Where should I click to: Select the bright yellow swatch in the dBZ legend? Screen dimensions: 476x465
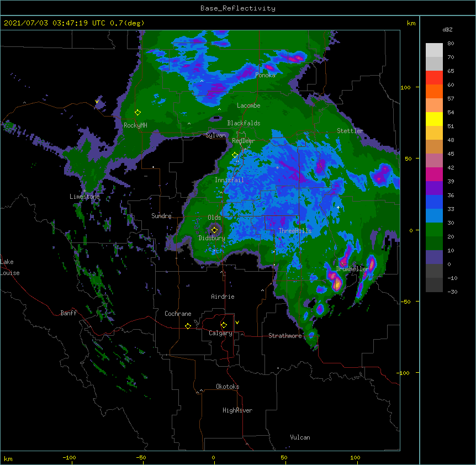(x=434, y=119)
